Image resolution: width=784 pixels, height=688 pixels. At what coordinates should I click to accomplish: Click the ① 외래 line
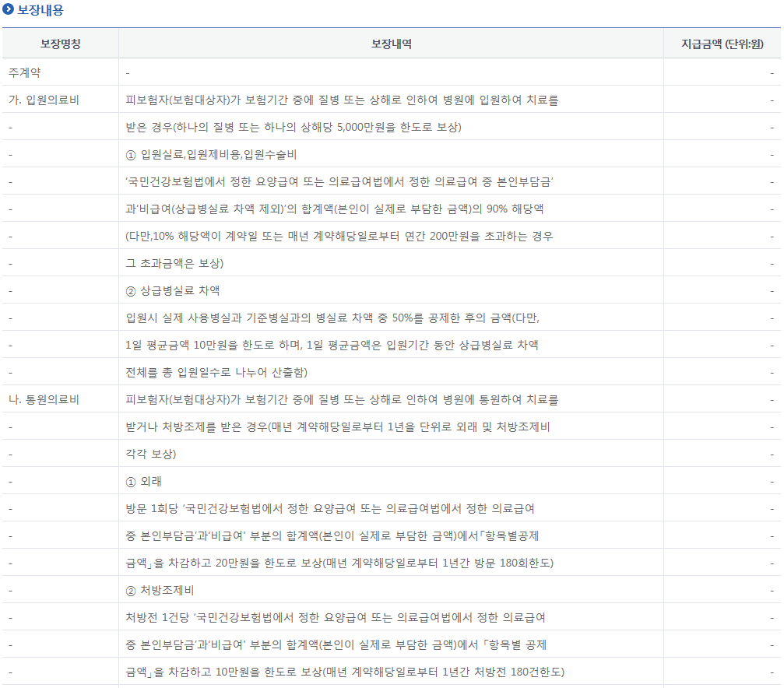click(x=143, y=481)
